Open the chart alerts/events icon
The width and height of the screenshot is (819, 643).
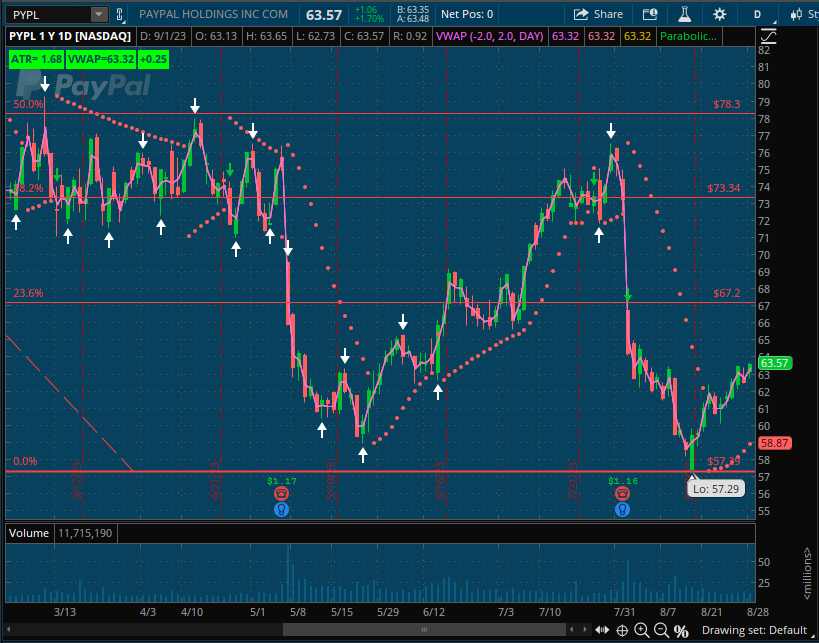(650, 15)
